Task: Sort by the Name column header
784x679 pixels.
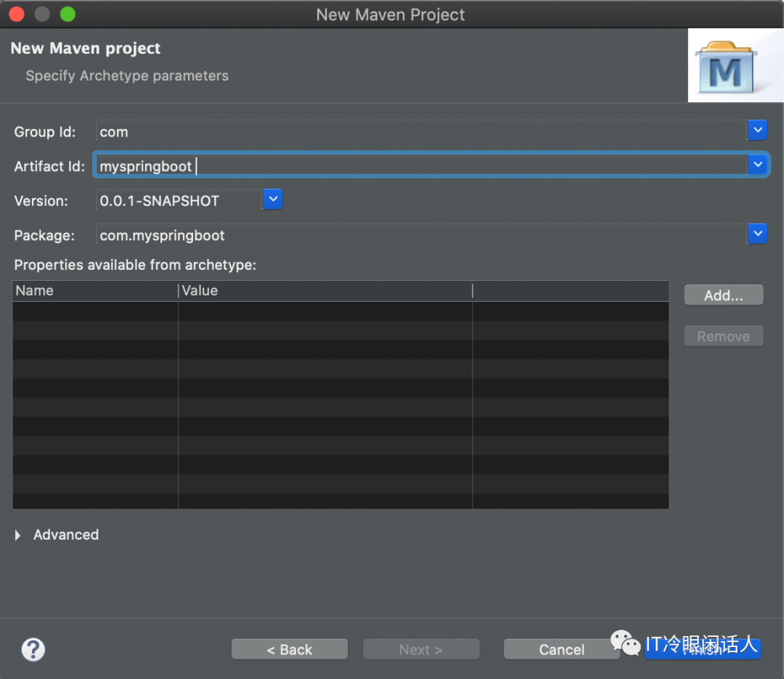Action: click(x=96, y=291)
